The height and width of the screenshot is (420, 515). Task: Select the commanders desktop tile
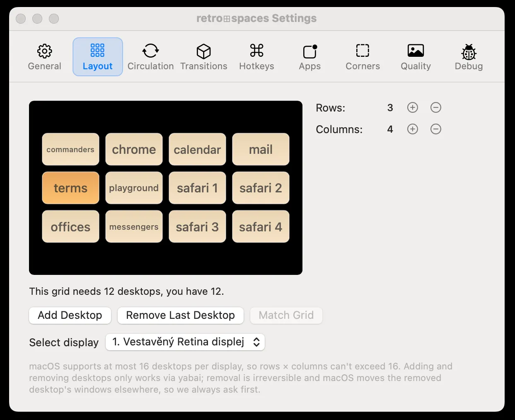(x=70, y=149)
